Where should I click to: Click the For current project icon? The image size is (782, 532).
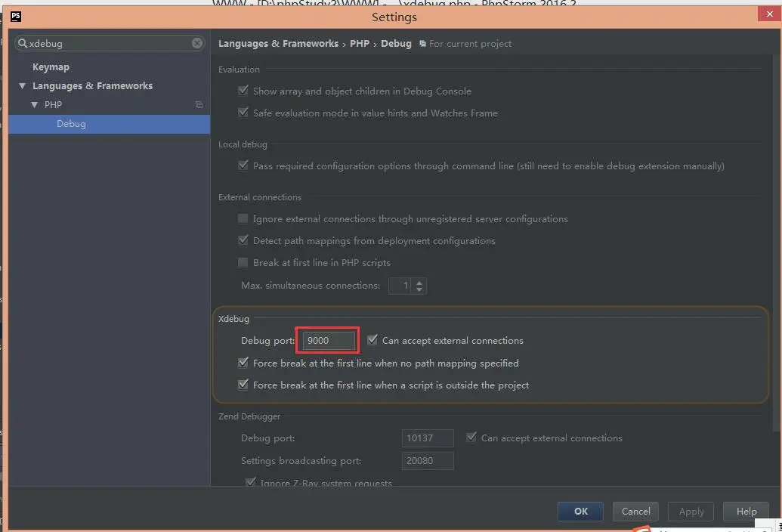tap(422, 44)
